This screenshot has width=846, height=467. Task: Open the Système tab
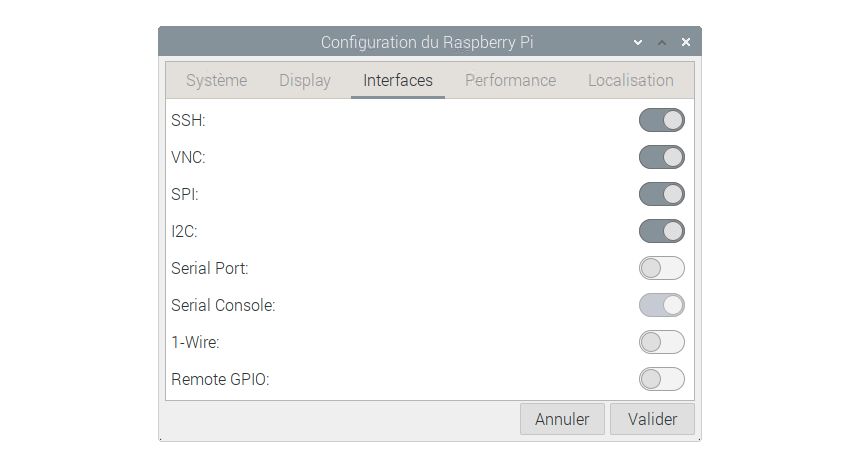click(x=216, y=80)
